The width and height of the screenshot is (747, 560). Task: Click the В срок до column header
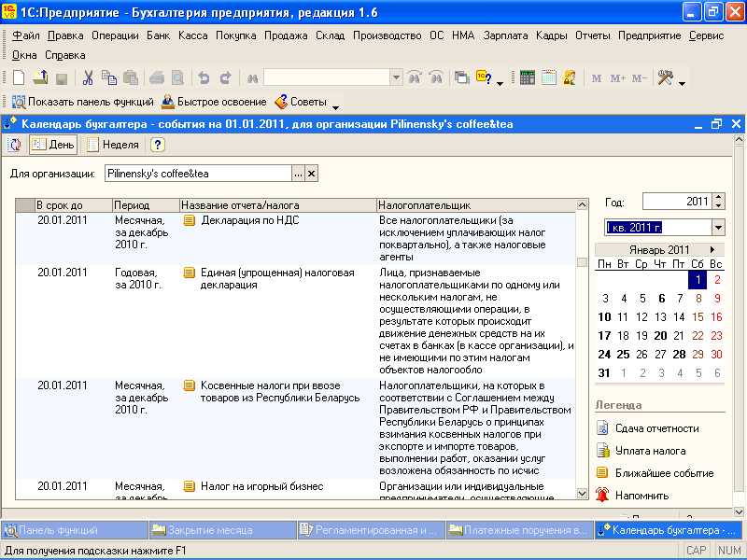click(74, 205)
